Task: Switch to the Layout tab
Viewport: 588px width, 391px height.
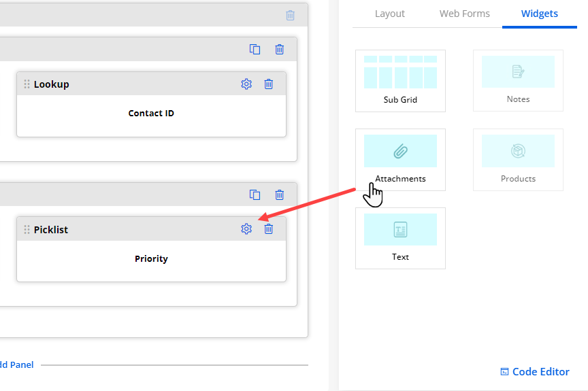Action: 390,14
